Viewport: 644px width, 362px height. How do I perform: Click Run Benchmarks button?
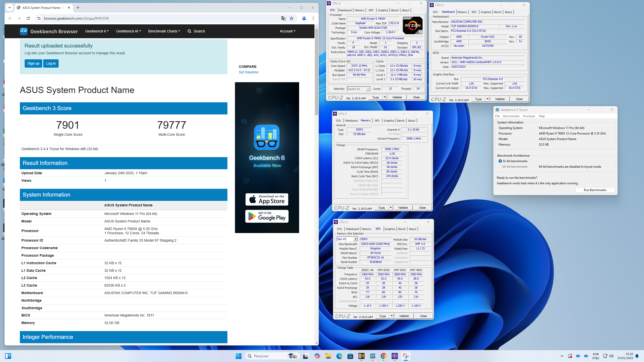point(595,190)
